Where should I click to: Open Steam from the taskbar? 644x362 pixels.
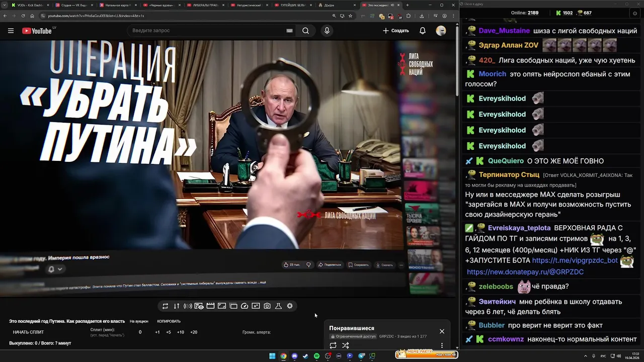[x=305, y=356]
